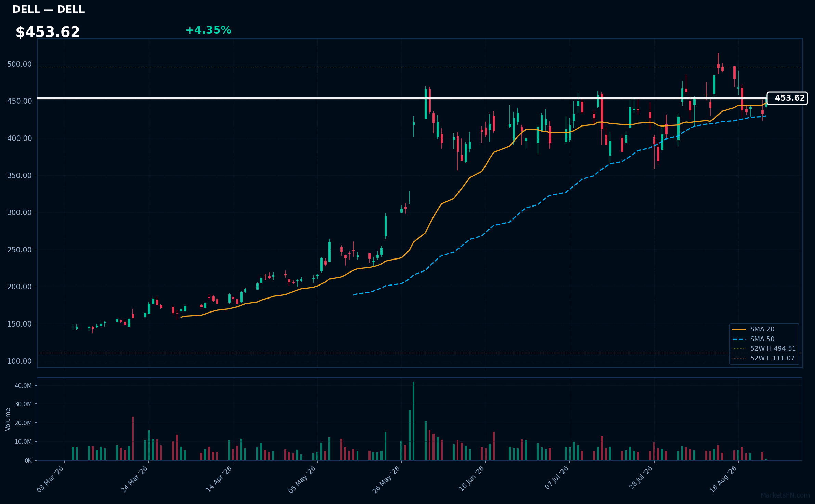Click the 0K volume axis label

click(x=28, y=461)
